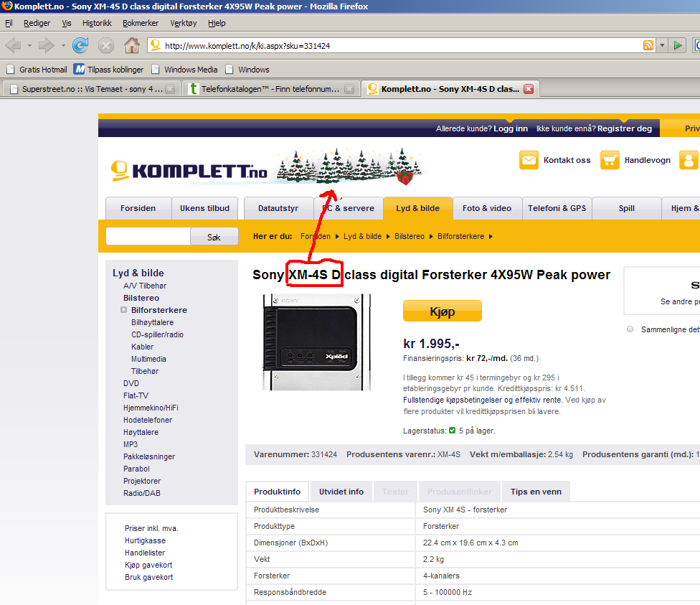Viewport: 700px width, 605px height.
Task: Click the RSS feed icon in address bar
Action: pyautogui.click(x=648, y=45)
